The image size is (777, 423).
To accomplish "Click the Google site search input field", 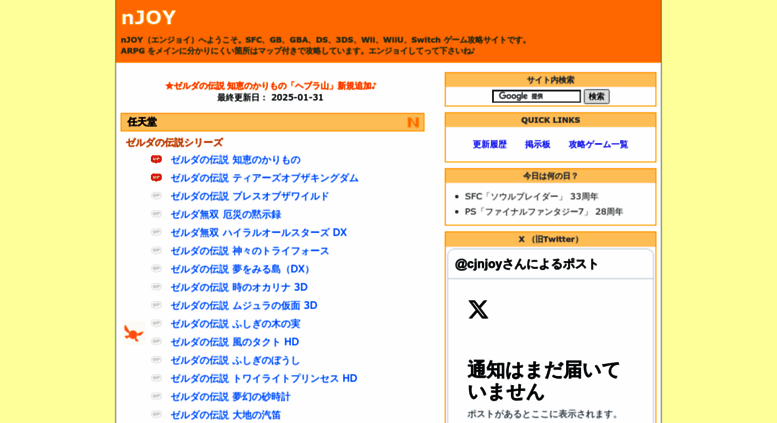I will coord(536,96).
